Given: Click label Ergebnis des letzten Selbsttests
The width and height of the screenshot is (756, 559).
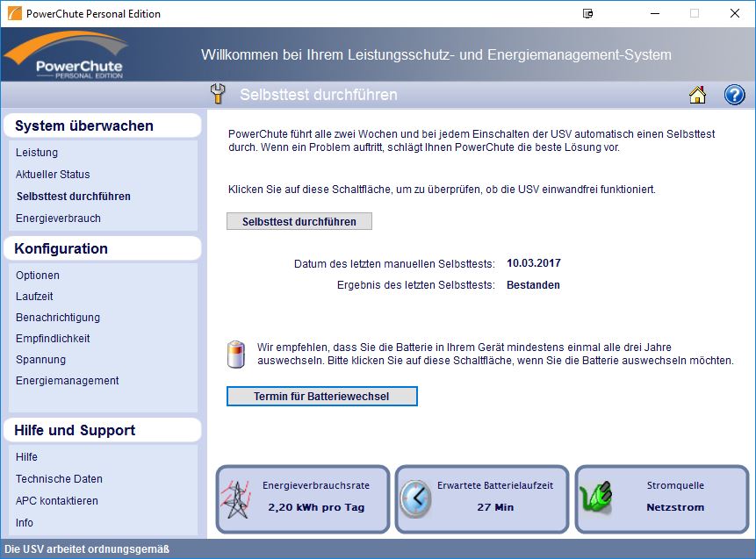Looking at the screenshot, I should (415, 285).
